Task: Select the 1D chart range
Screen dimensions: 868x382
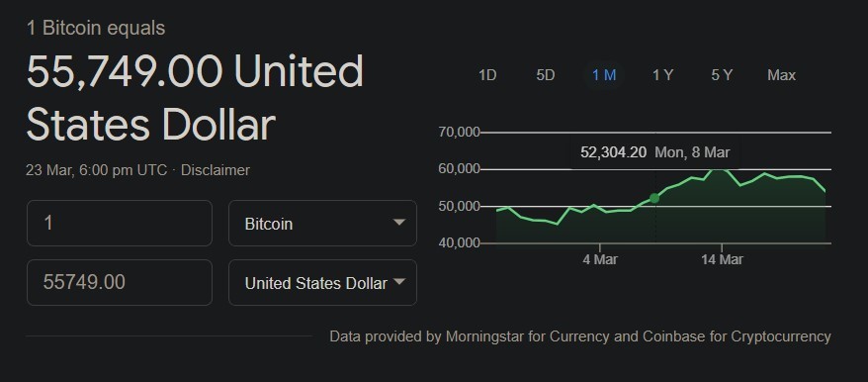Action: coord(487,75)
